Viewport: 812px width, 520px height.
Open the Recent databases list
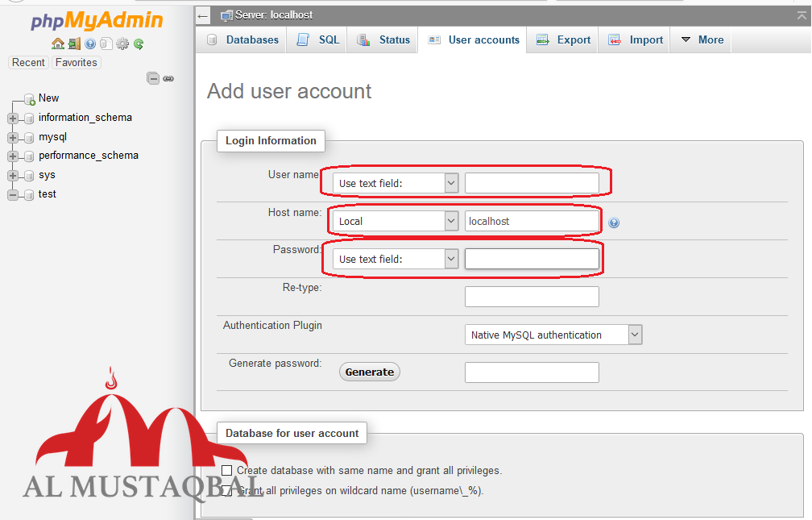tap(28, 62)
